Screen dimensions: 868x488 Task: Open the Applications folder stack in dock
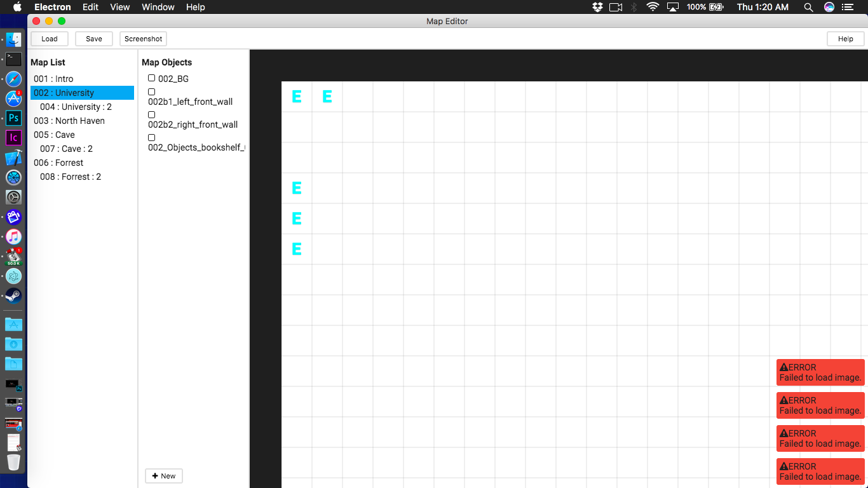click(x=13, y=324)
